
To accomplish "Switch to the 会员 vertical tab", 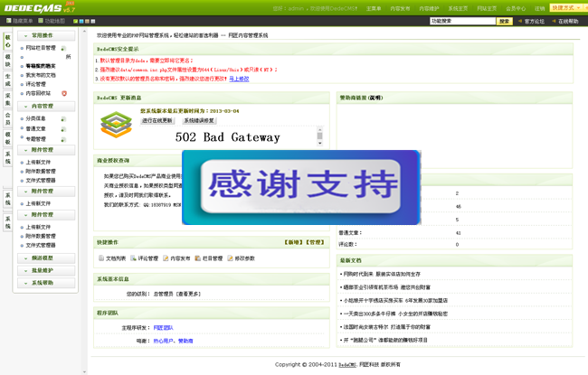I will point(7,118).
